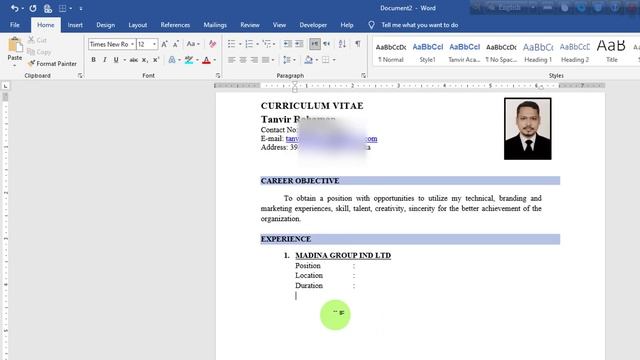Image resolution: width=640 pixels, height=360 pixels.
Task: Click the Copy button in Clipboard group
Action: pyautogui.click(x=39, y=52)
